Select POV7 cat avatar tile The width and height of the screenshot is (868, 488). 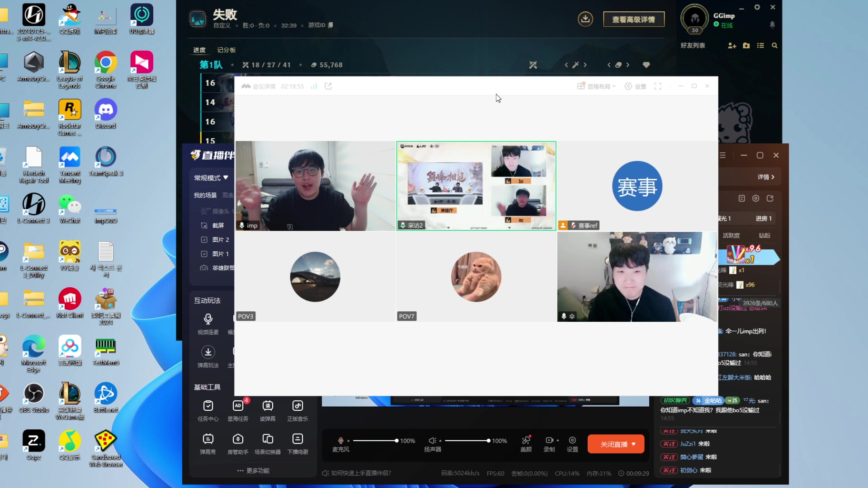click(x=476, y=277)
